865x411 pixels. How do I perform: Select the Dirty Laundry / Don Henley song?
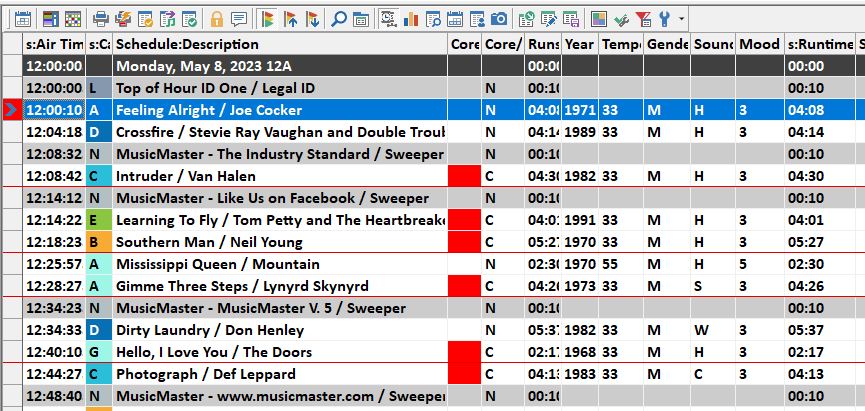pos(280,330)
